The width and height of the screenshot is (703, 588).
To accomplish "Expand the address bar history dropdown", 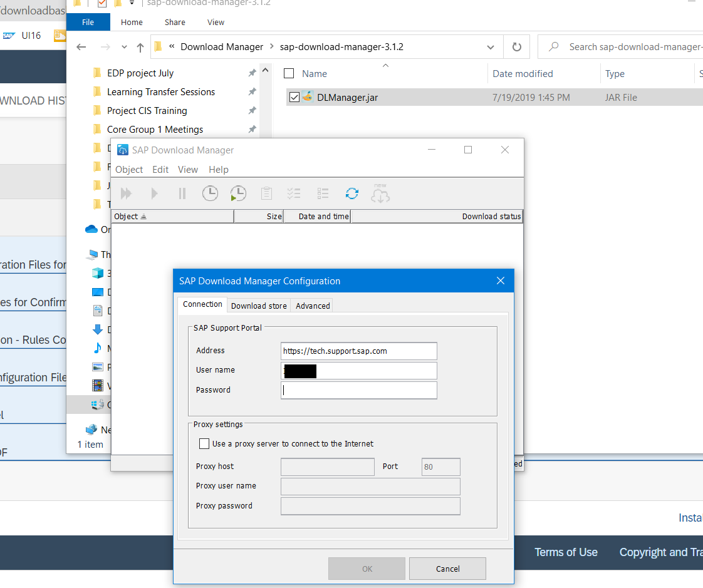I will tap(491, 47).
